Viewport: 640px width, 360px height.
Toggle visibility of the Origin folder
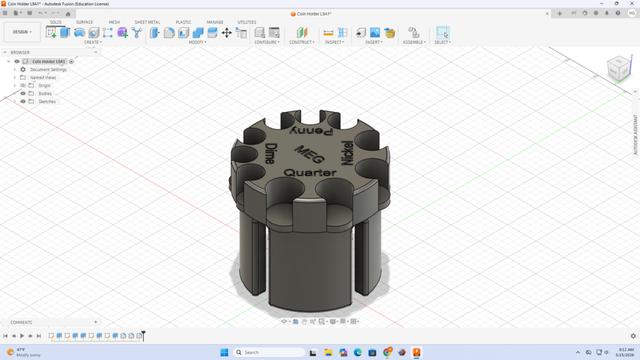pos(23,85)
